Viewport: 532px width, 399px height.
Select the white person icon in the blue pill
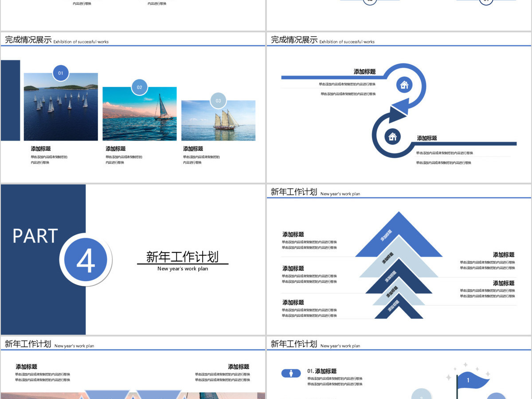[291, 373]
